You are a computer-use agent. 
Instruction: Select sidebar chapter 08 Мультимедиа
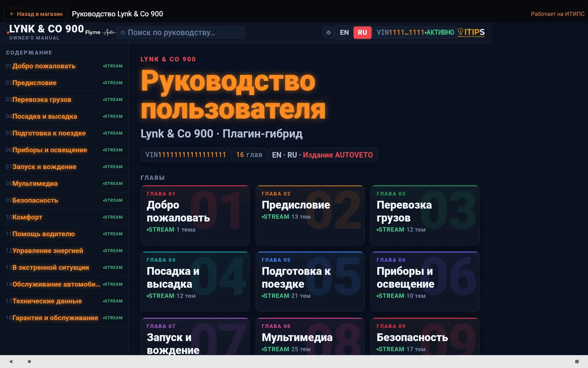[64, 184]
